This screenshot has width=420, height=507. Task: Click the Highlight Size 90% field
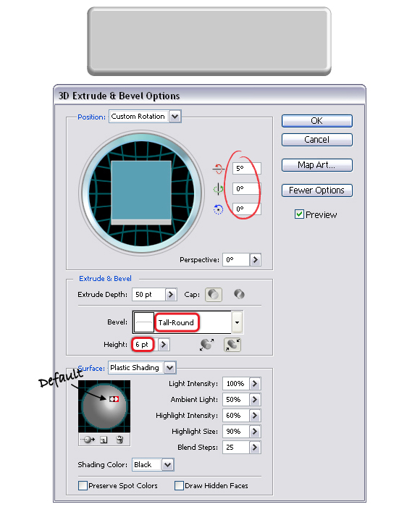(235, 432)
